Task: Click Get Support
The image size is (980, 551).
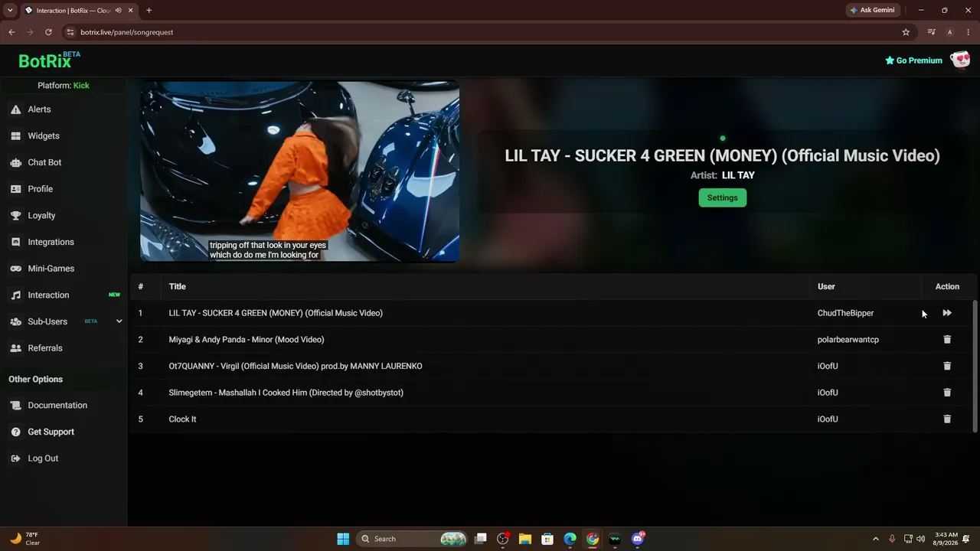Action: [51, 432]
